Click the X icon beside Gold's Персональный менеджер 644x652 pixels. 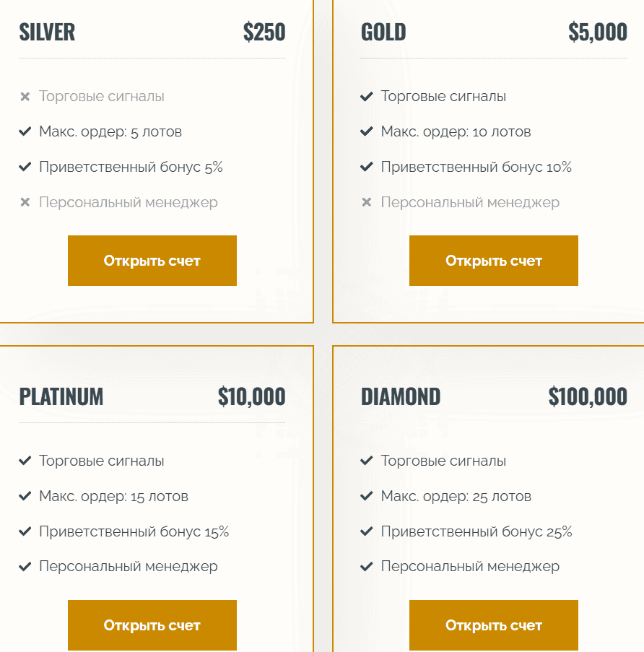(x=367, y=203)
